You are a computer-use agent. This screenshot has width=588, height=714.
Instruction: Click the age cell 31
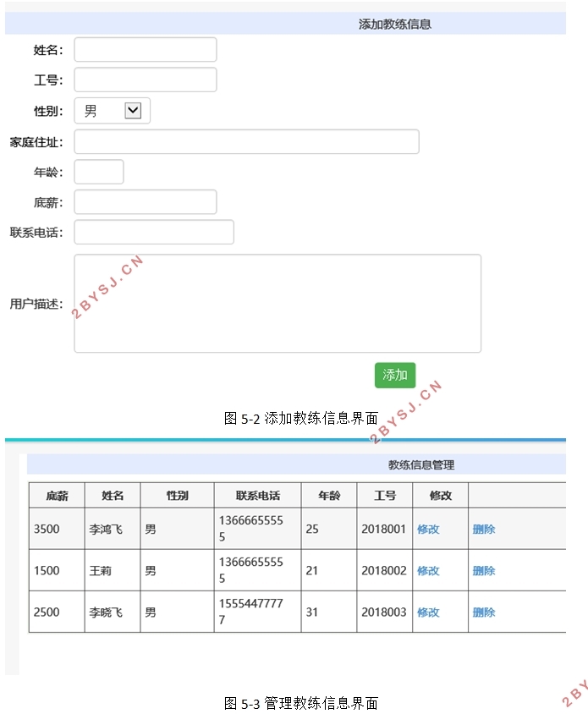[x=329, y=612]
